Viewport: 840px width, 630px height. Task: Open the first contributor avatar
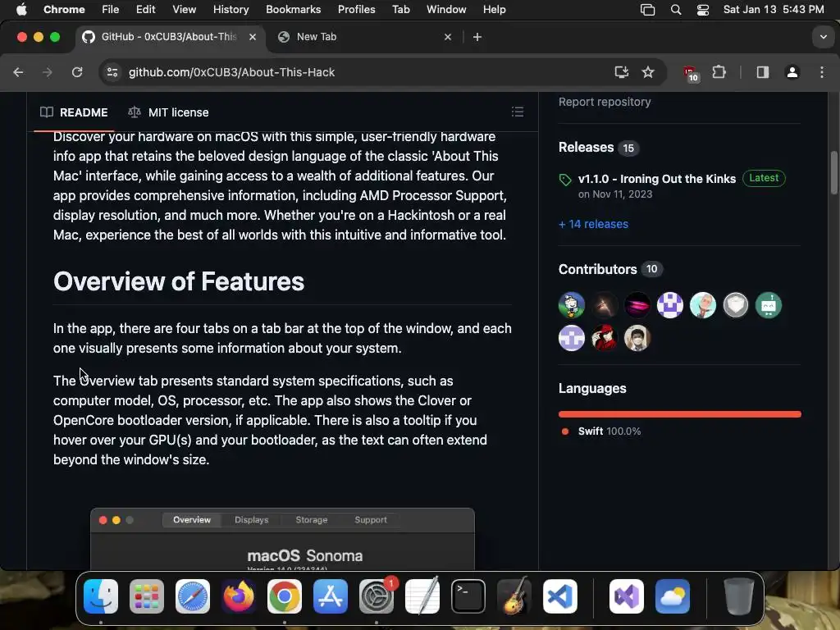(572, 305)
